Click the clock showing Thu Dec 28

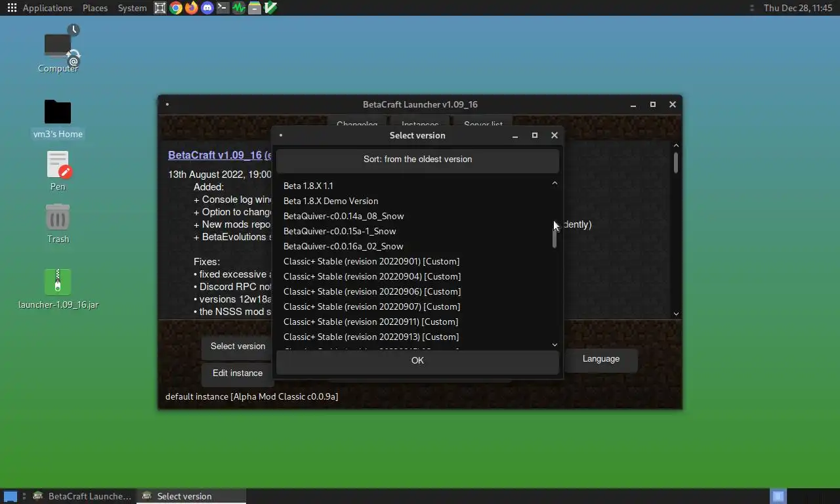tap(797, 8)
